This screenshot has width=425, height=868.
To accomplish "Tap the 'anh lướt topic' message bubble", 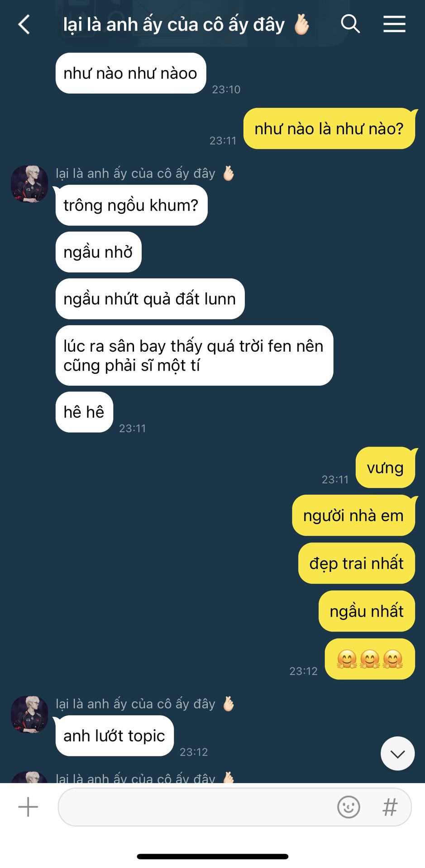I will tap(115, 736).
